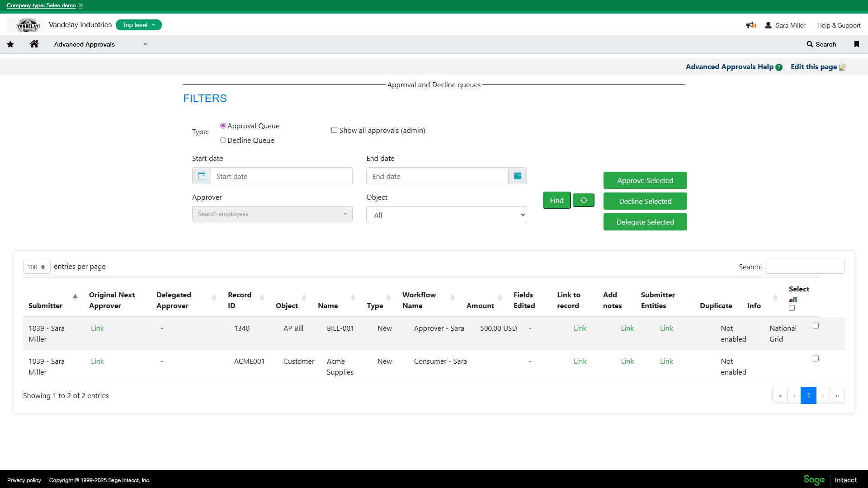Click the refresh filters button
Viewport: 868px width, 488px height.
coord(584,200)
